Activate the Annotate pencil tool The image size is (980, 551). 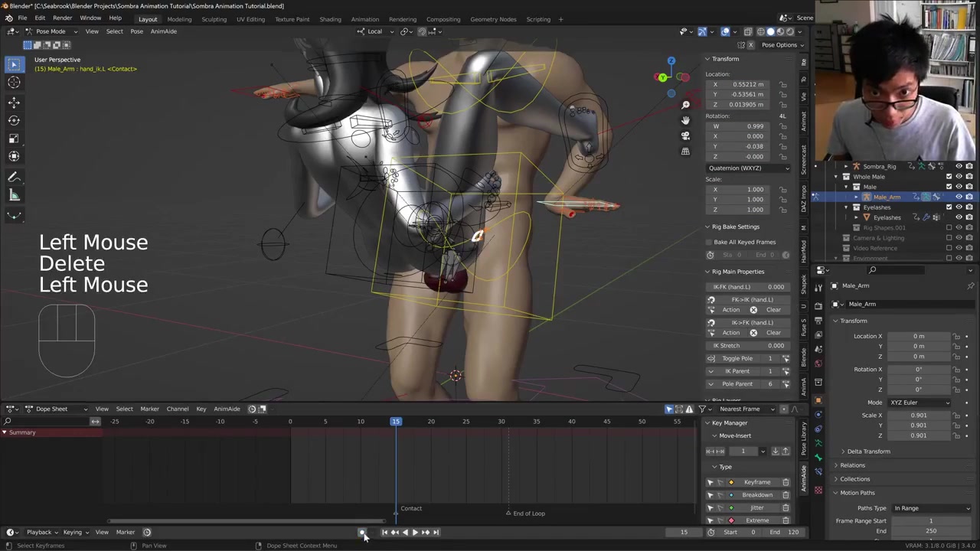[14, 177]
